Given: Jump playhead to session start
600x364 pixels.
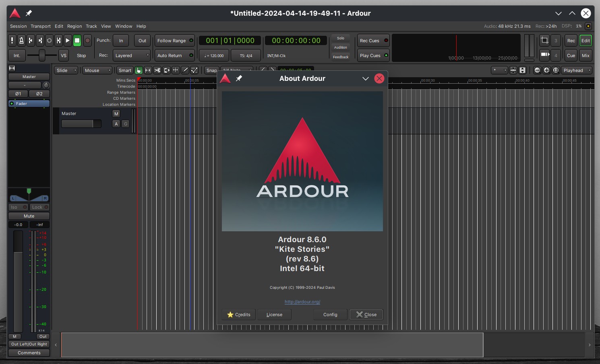Looking at the screenshot, I should pyautogui.click(x=31, y=40).
